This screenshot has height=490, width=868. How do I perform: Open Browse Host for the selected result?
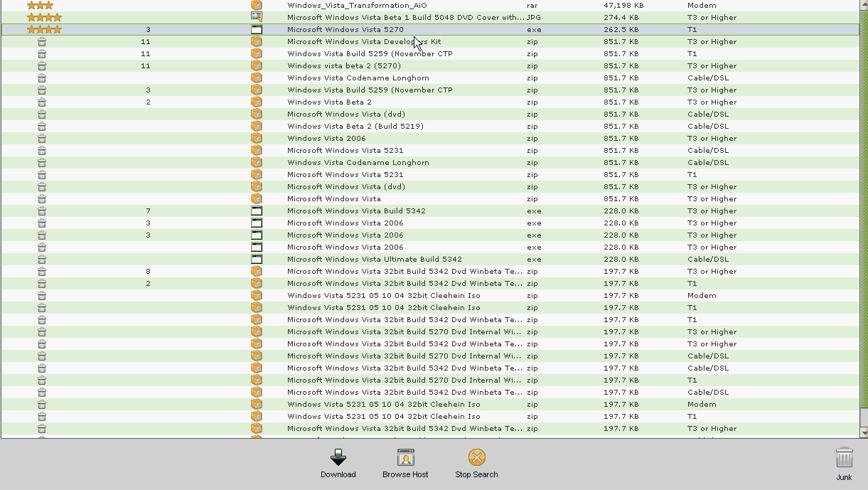[405, 457]
